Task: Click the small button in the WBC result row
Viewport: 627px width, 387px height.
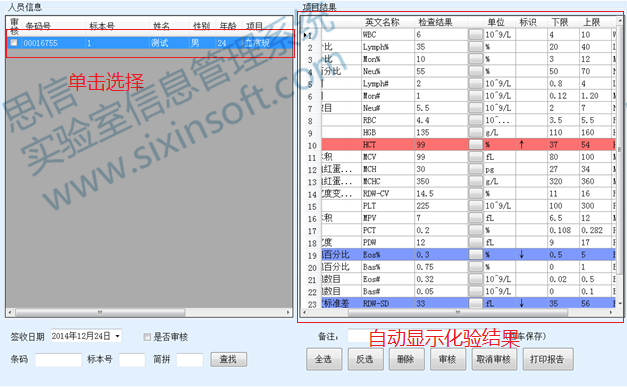Action: tap(475, 35)
